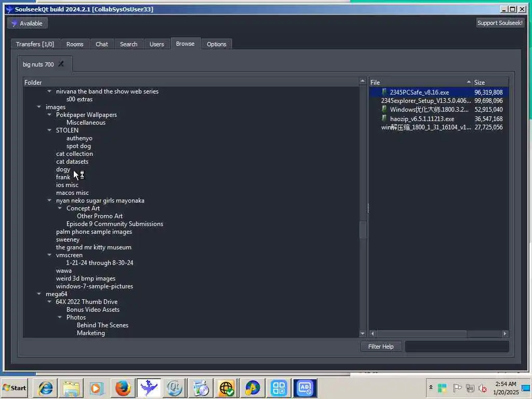Screen dimensions: 532x399
Task: Select the Miscellaneous folder
Action: [86, 123]
